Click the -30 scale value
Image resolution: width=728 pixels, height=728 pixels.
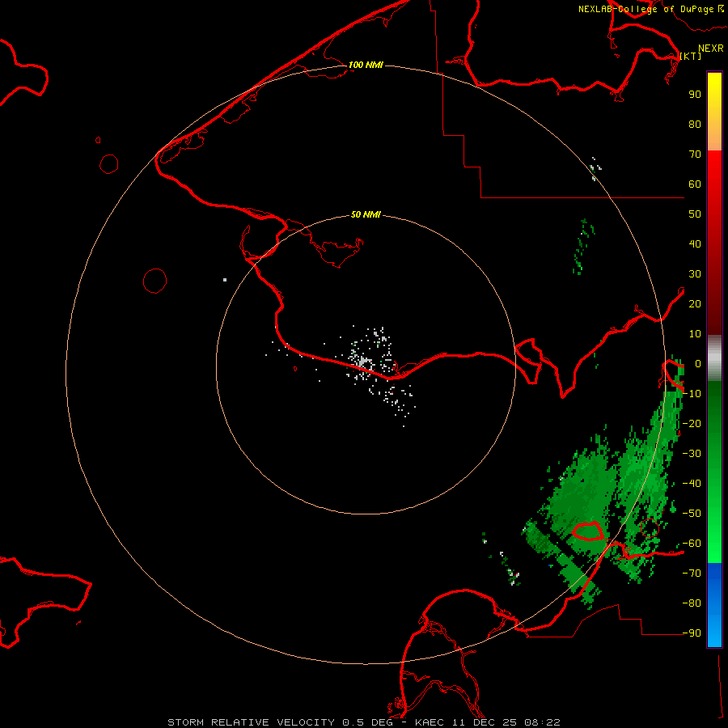point(692,454)
